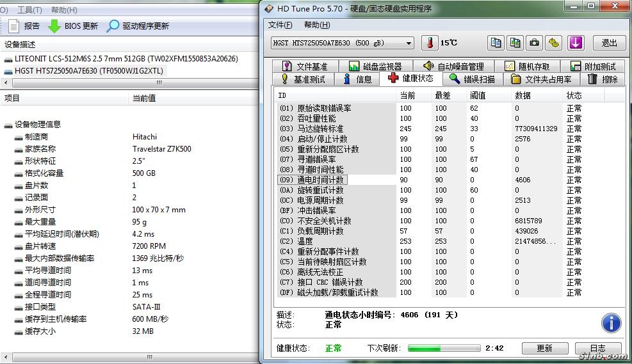
Task: Click BIOS 更新 green arrow button
Action: click(x=73, y=26)
